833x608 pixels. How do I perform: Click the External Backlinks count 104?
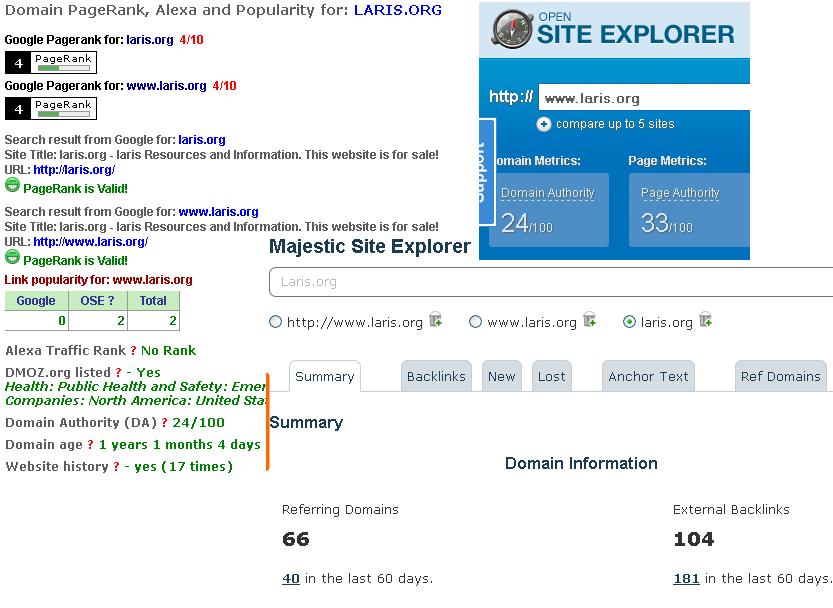coord(694,539)
